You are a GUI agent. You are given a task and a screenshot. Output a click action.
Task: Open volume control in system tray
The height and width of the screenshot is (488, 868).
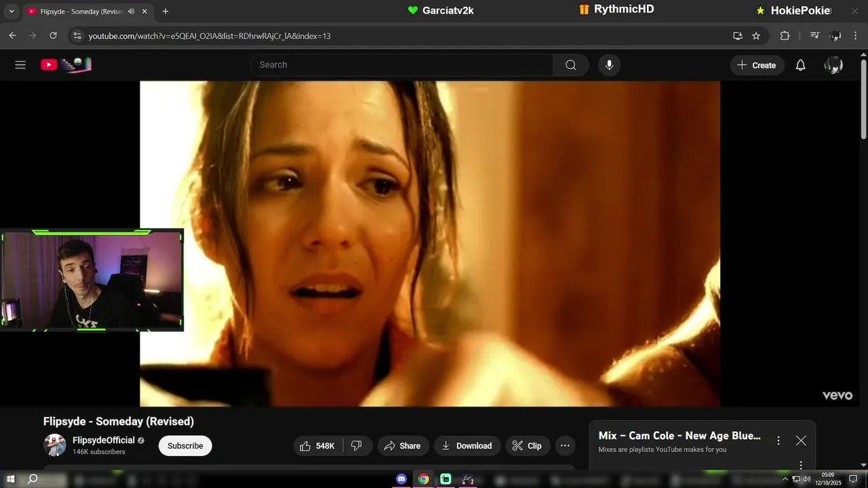(807, 479)
